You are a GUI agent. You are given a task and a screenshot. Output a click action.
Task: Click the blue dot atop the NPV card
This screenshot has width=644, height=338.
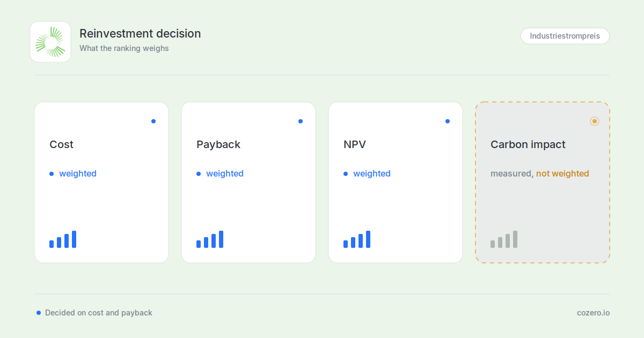pyautogui.click(x=448, y=121)
